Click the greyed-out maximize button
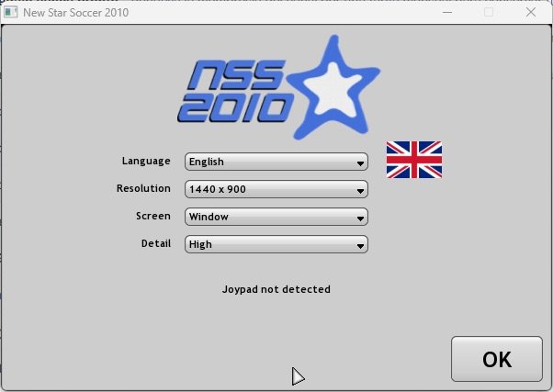This screenshot has width=553, height=392. (489, 13)
